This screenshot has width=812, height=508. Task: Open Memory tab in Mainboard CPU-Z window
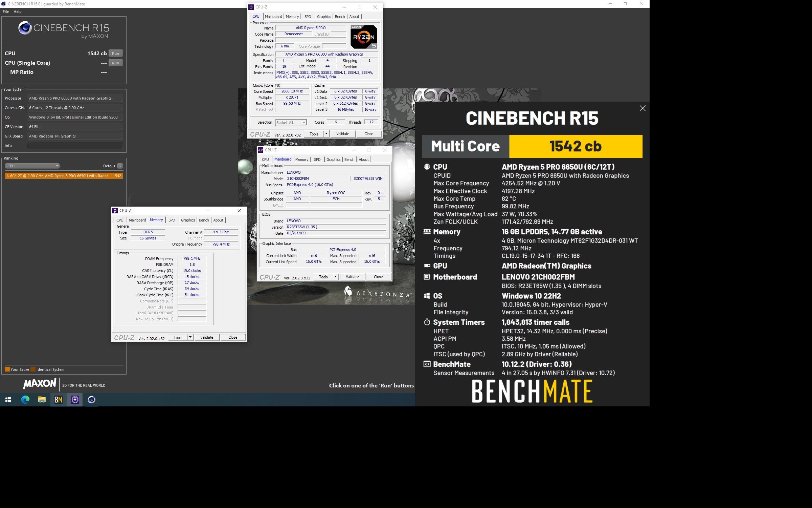[x=302, y=160]
